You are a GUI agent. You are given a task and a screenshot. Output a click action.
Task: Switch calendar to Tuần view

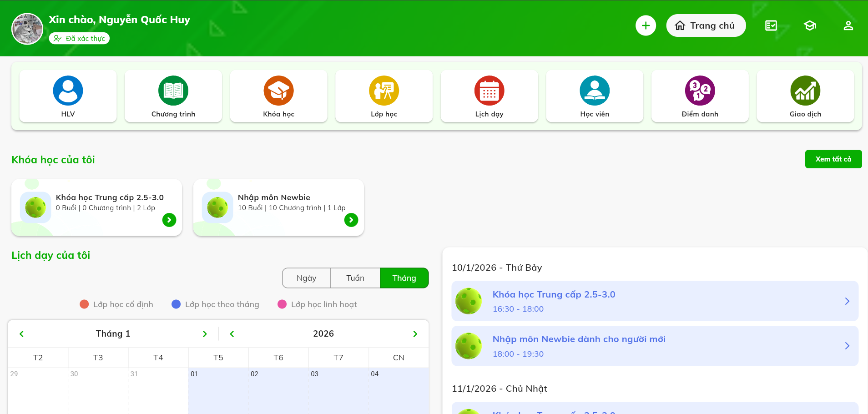click(x=355, y=278)
